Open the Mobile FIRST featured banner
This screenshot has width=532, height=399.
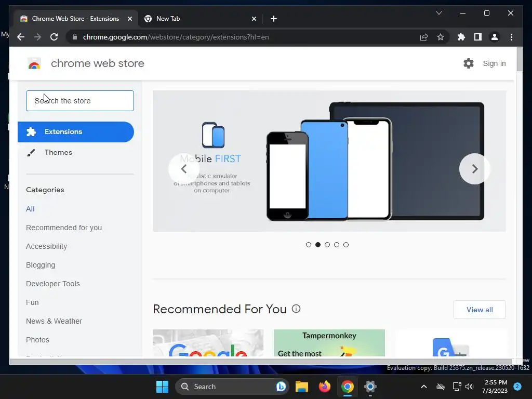click(329, 161)
